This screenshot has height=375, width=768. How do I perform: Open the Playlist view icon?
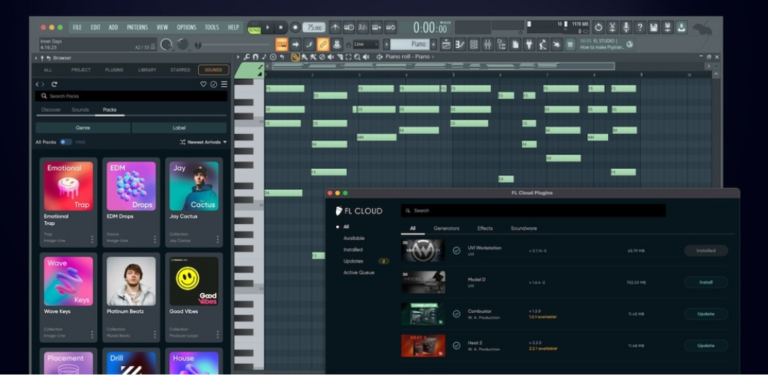click(x=446, y=45)
